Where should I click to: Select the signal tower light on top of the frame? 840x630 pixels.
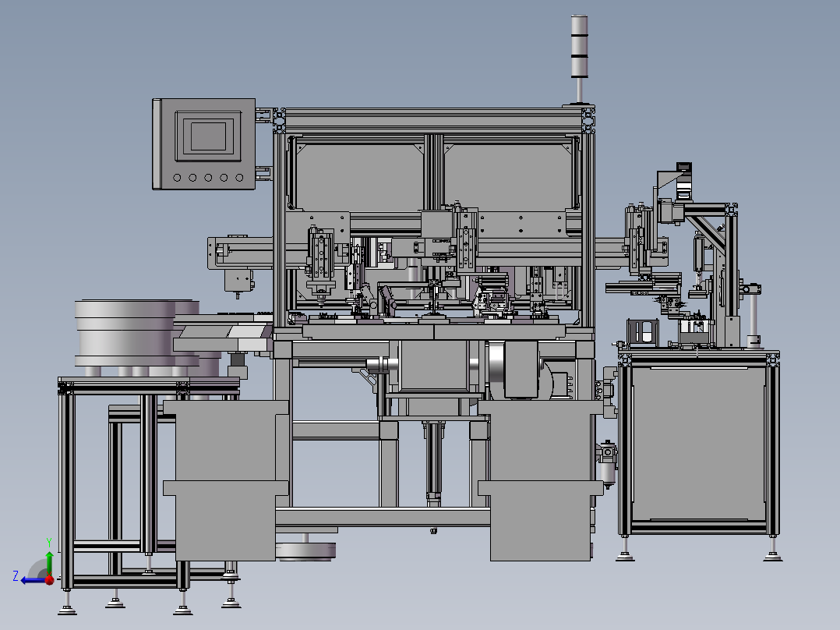click(x=579, y=46)
